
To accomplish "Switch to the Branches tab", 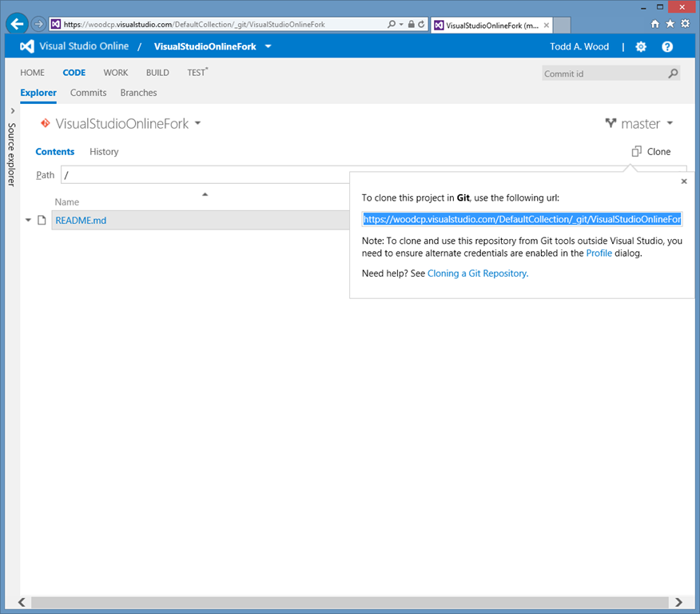I will click(138, 93).
